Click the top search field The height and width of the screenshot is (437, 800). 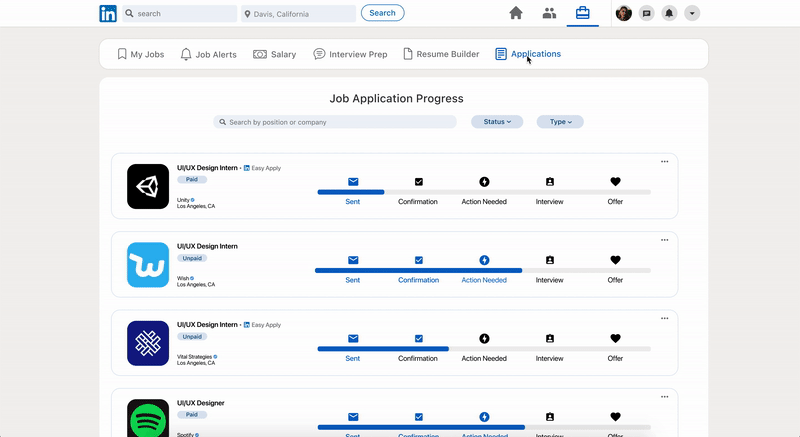[x=180, y=13]
